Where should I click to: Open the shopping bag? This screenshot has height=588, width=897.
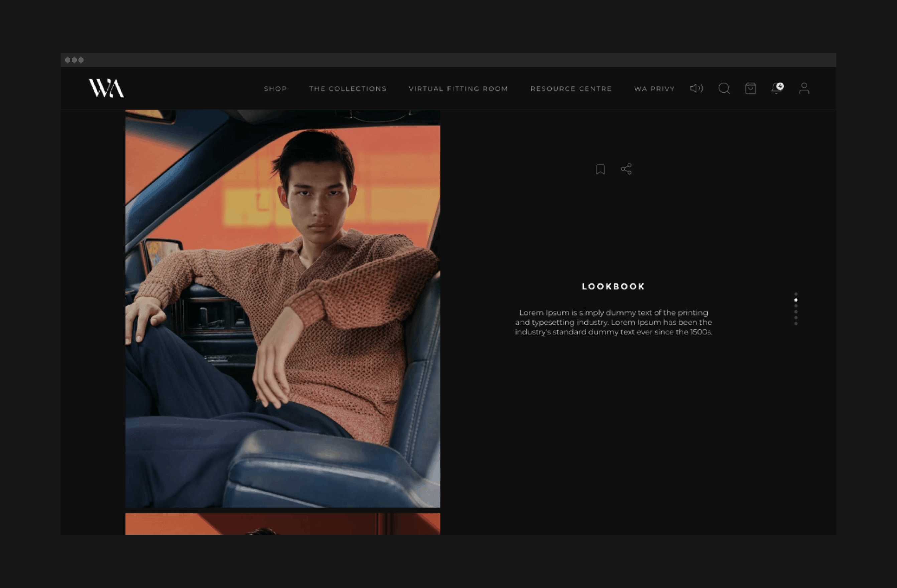click(750, 88)
